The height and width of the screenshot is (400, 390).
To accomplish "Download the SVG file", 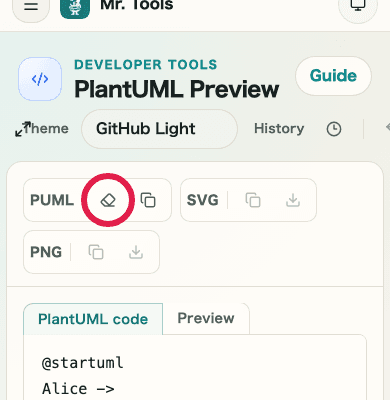I will pyautogui.click(x=293, y=200).
